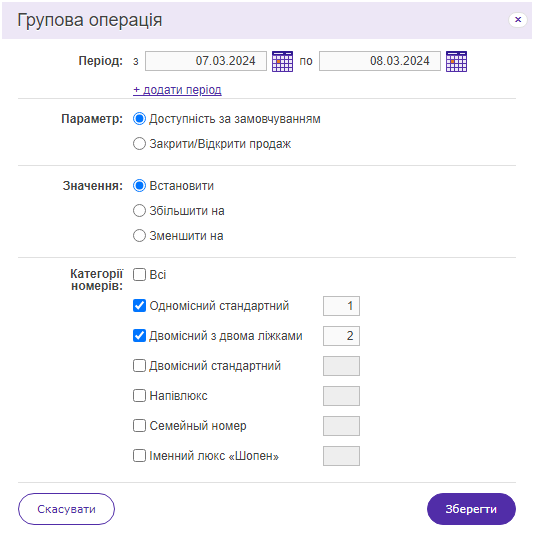Click value field for Двомісний з двома ліжками
Viewport: 533px width, 560px height.
341,336
